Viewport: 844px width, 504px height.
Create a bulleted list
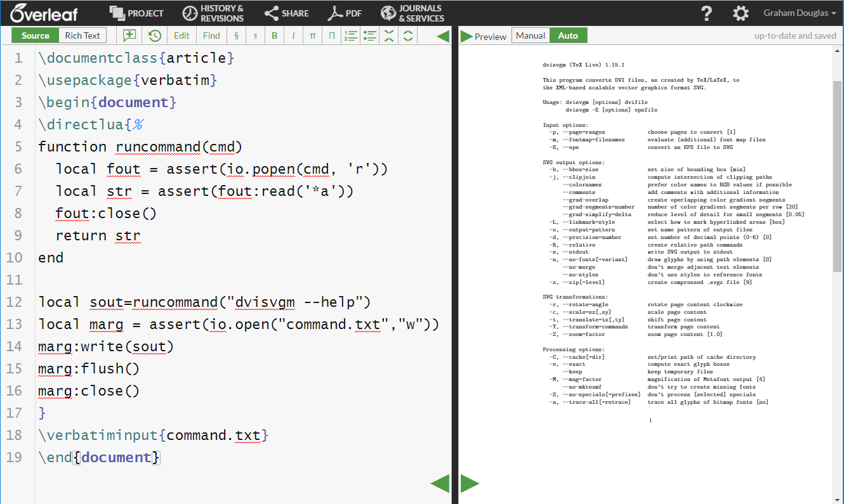370,36
